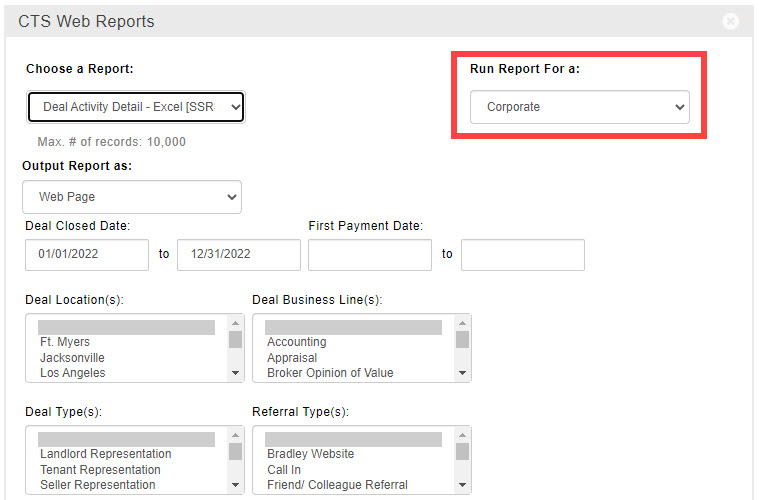The image size is (762, 500).
Task: Expand the Run Report For dropdown
Action: 580,106
